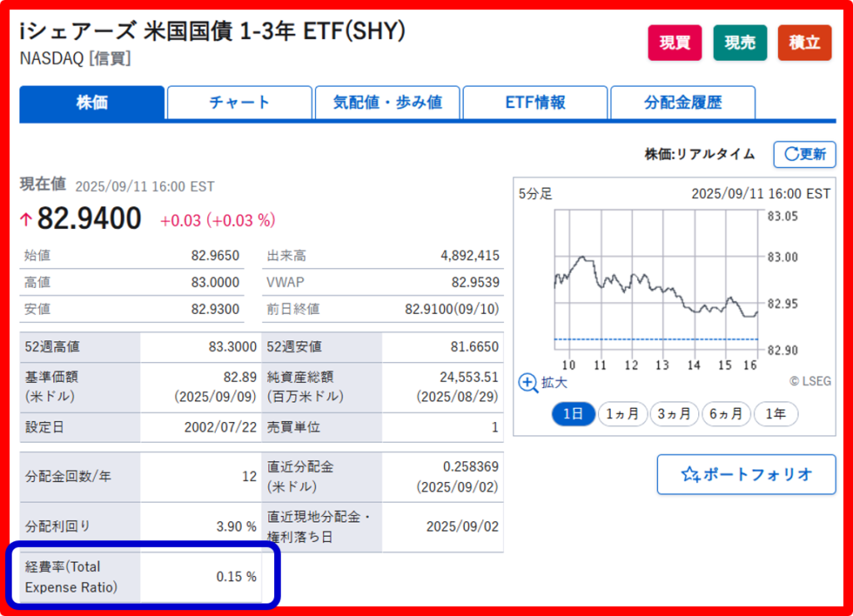Click the © LSEG credit text

(810, 381)
